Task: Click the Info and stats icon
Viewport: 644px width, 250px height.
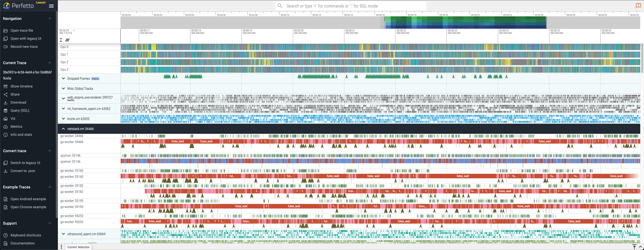Action: pos(6,135)
